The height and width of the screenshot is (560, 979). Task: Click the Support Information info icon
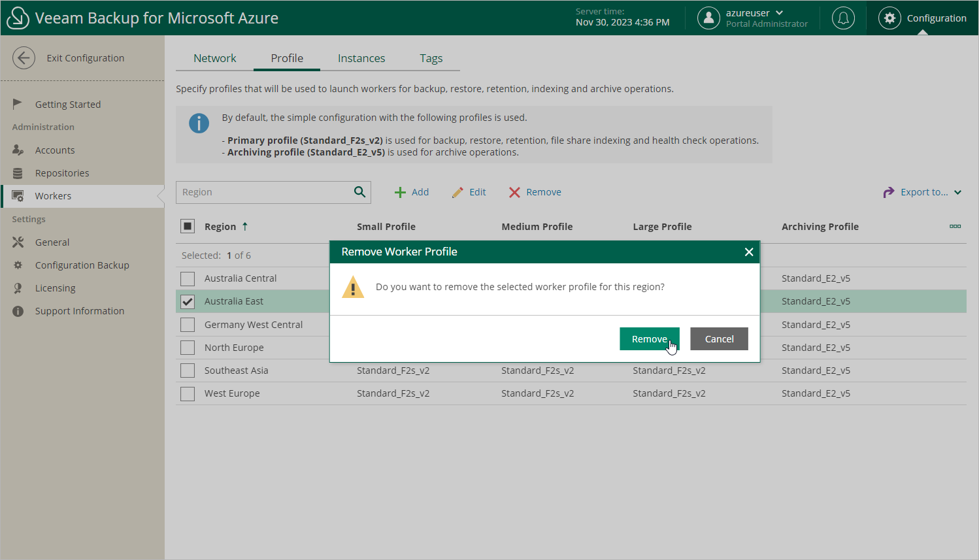point(18,311)
